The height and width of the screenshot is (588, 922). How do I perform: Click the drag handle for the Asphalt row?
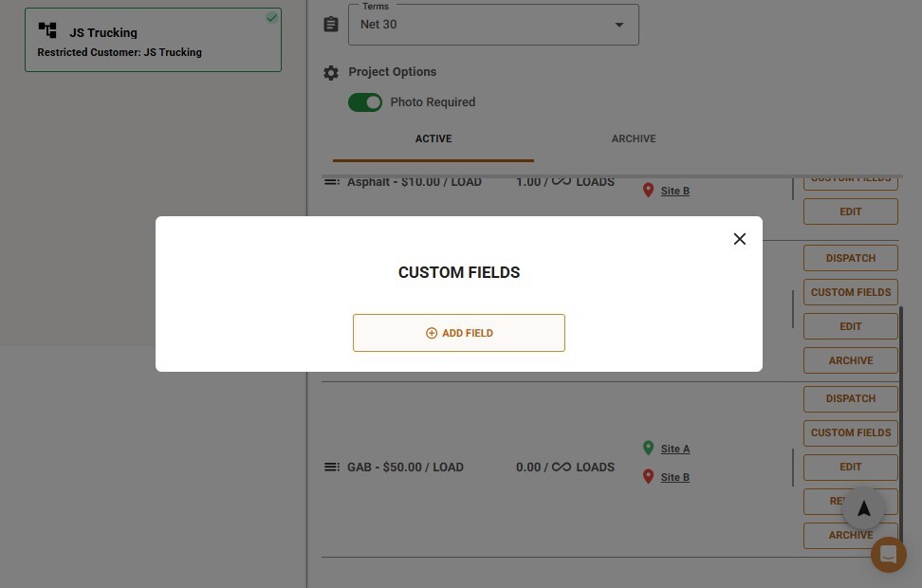[x=332, y=182]
